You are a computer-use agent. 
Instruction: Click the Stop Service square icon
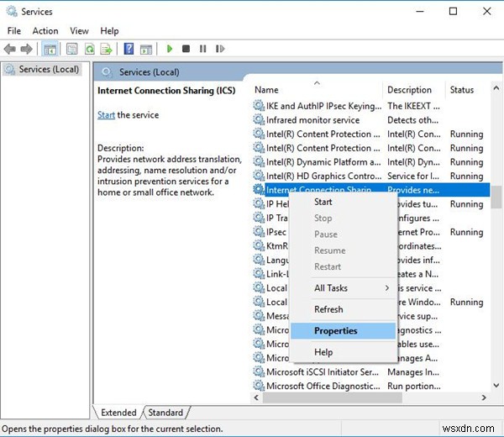point(186,50)
